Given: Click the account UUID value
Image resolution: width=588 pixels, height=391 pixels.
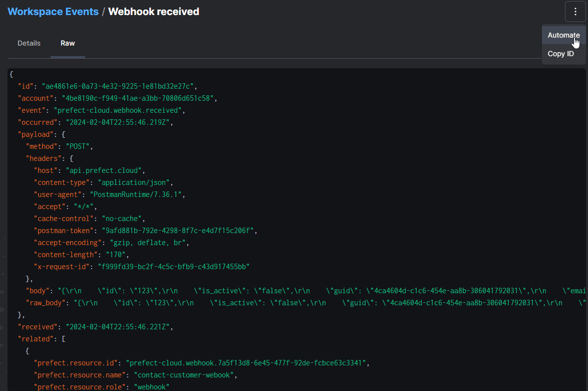Looking at the screenshot, I should point(139,98).
